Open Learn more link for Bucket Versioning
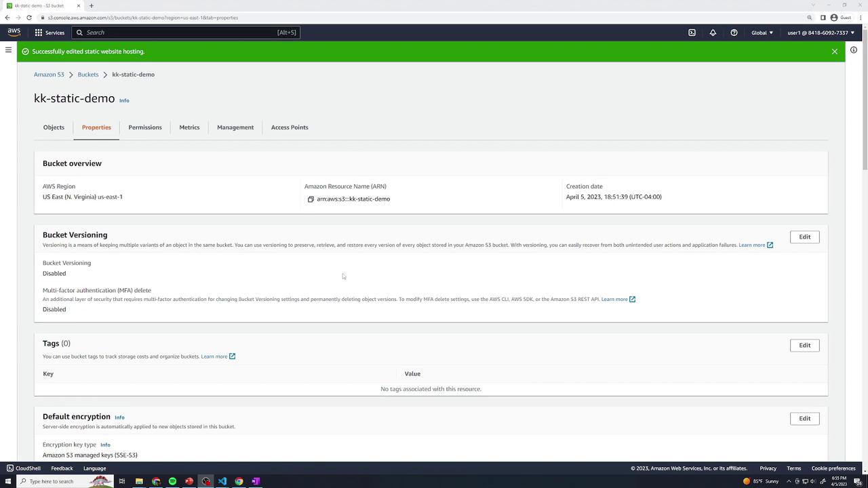868x488 pixels. coord(755,245)
